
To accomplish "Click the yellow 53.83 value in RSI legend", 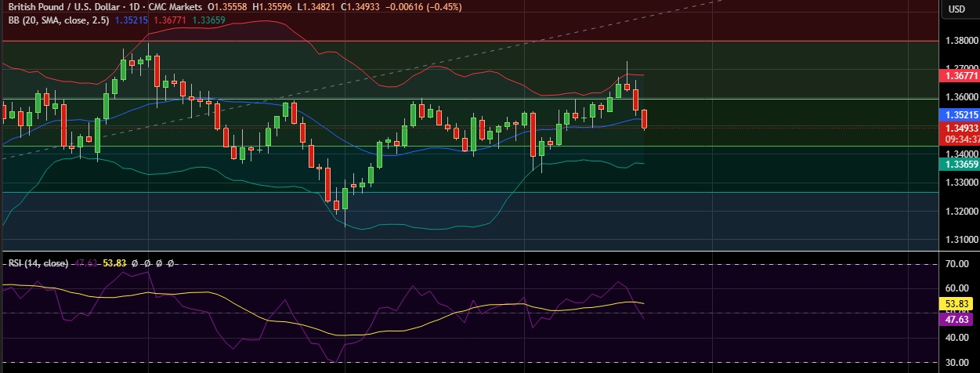I will [115, 263].
